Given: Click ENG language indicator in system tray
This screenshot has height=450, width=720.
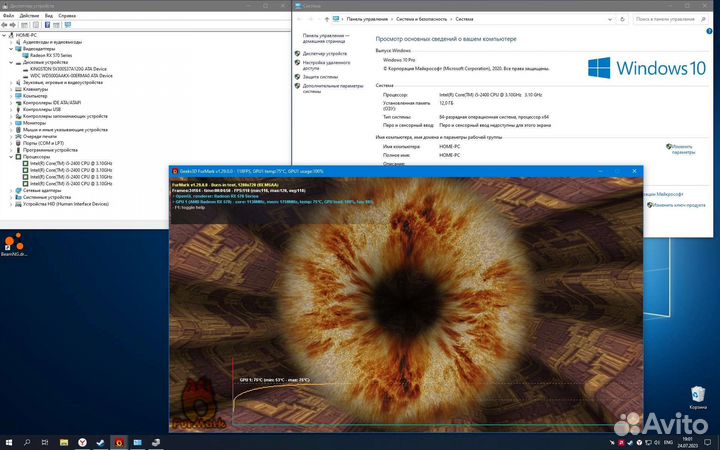Looking at the screenshot, I should pos(668,443).
